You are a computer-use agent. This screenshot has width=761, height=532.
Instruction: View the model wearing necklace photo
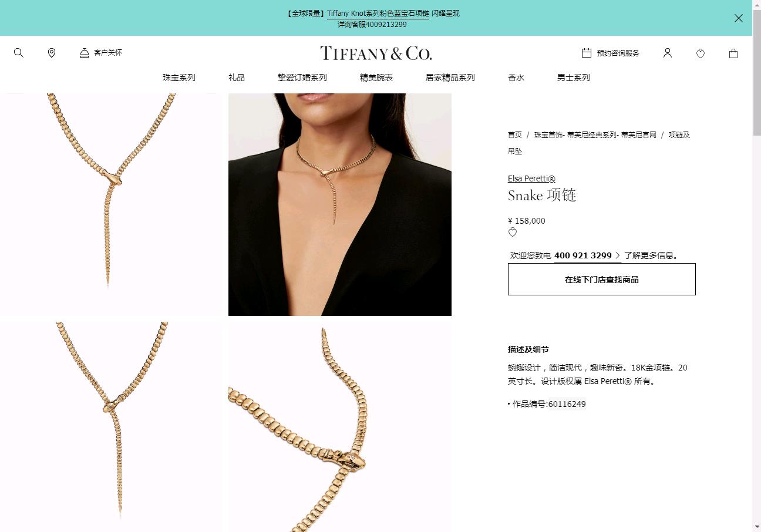coord(340,204)
